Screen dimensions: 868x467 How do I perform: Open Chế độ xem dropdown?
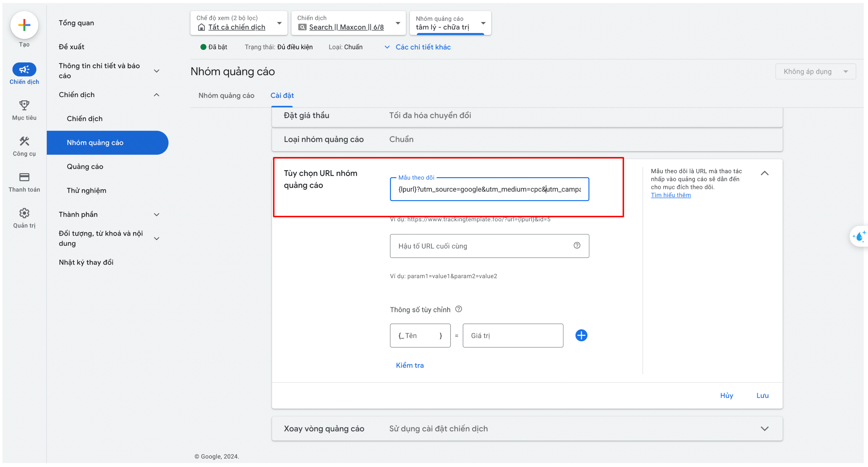pyautogui.click(x=239, y=23)
